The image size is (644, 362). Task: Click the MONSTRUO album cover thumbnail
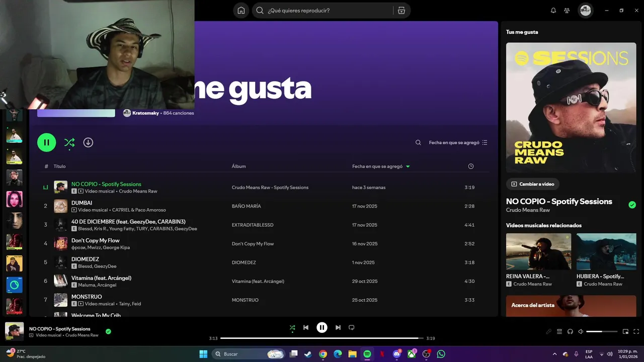click(x=60, y=300)
